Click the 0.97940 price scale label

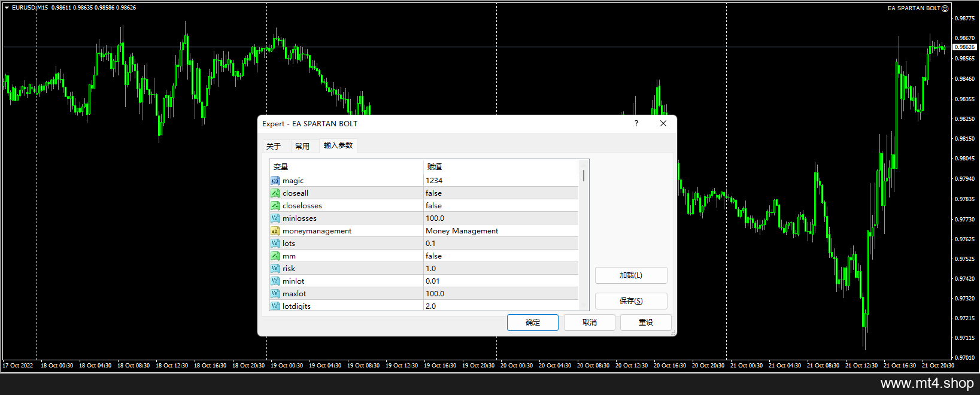[964, 178]
